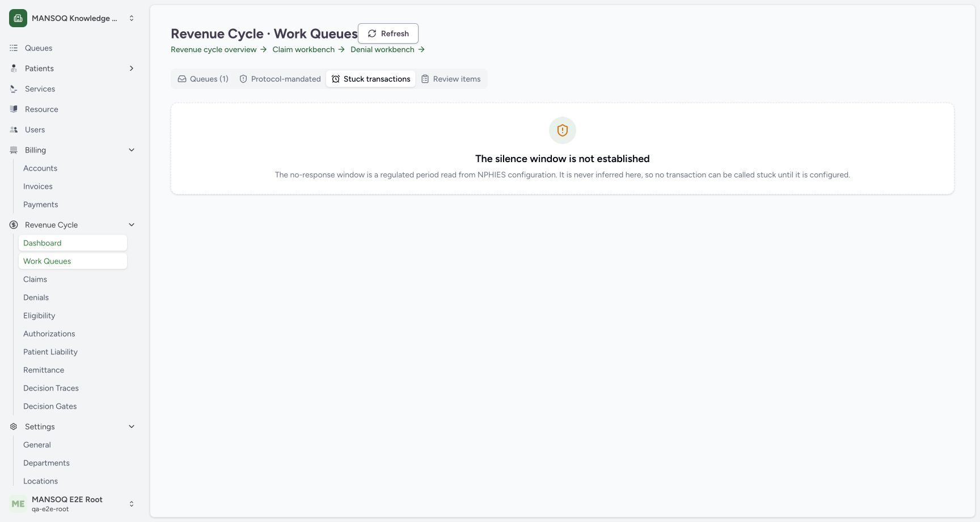Click the Users group icon
980x522 pixels.
[x=14, y=130]
